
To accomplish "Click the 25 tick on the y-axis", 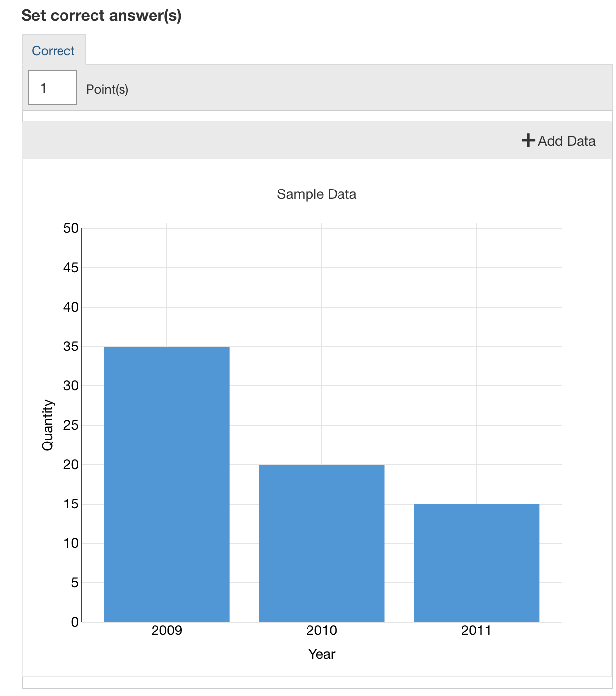I will 70,425.
